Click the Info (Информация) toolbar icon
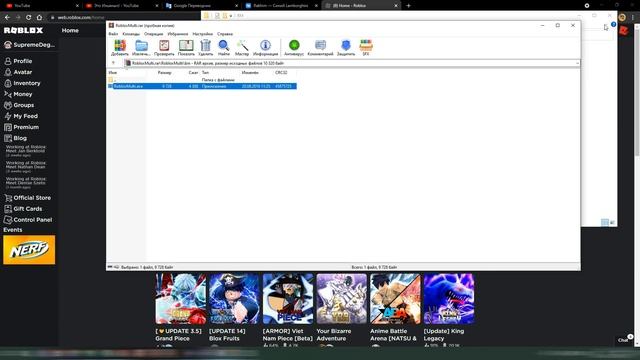This screenshot has width=640, height=360. coord(265,48)
